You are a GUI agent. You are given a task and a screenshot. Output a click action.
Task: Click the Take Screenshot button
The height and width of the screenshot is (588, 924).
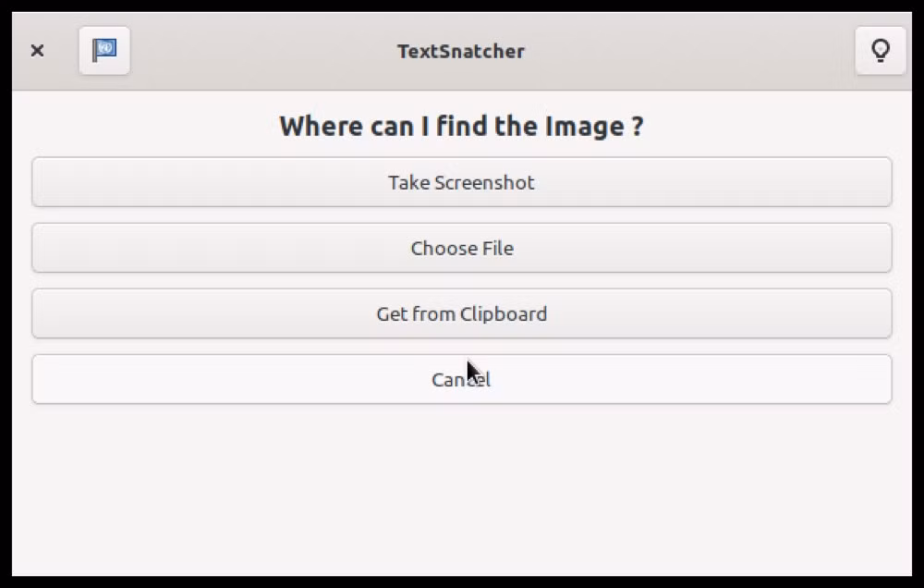point(461,182)
